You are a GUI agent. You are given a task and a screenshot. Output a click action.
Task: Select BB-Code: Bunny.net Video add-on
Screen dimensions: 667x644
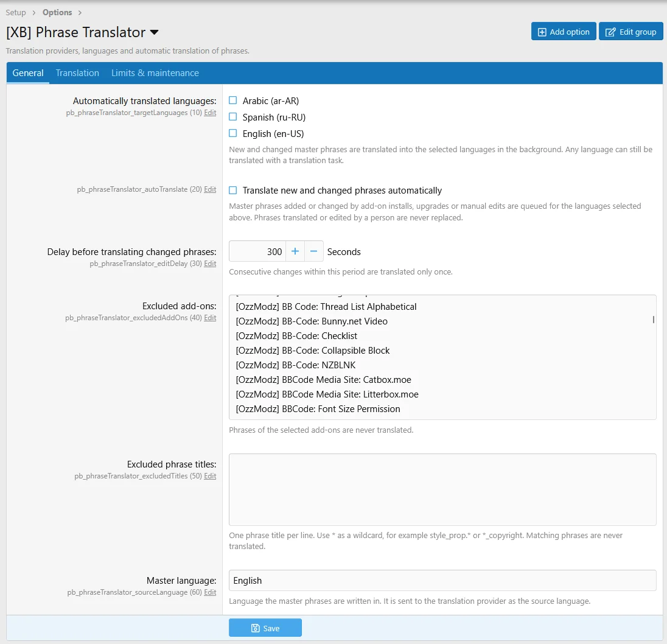pos(312,321)
